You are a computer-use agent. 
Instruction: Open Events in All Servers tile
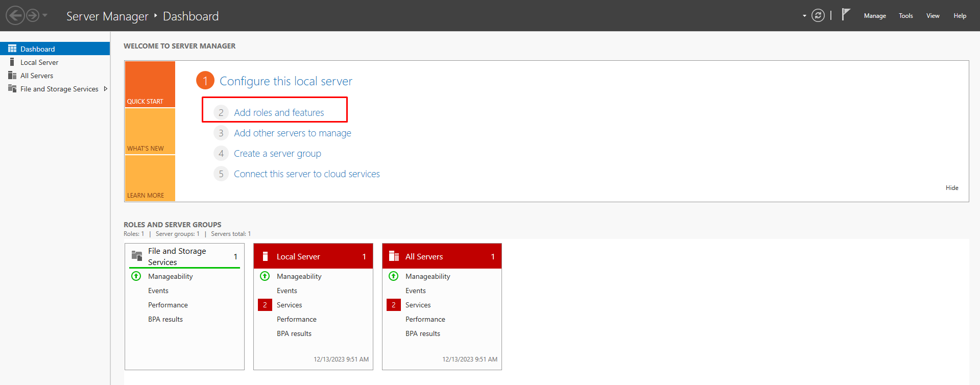(416, 291)
